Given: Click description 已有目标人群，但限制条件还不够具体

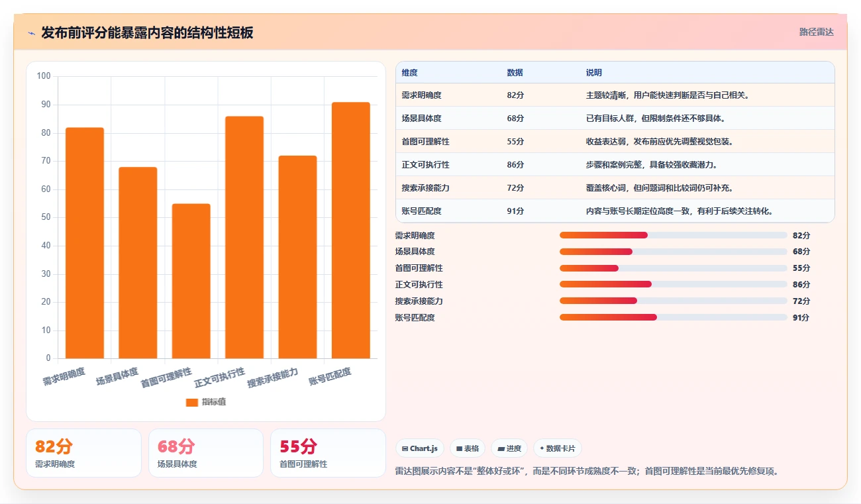Looking at the screenshot, I should click(x=656, y=119).
